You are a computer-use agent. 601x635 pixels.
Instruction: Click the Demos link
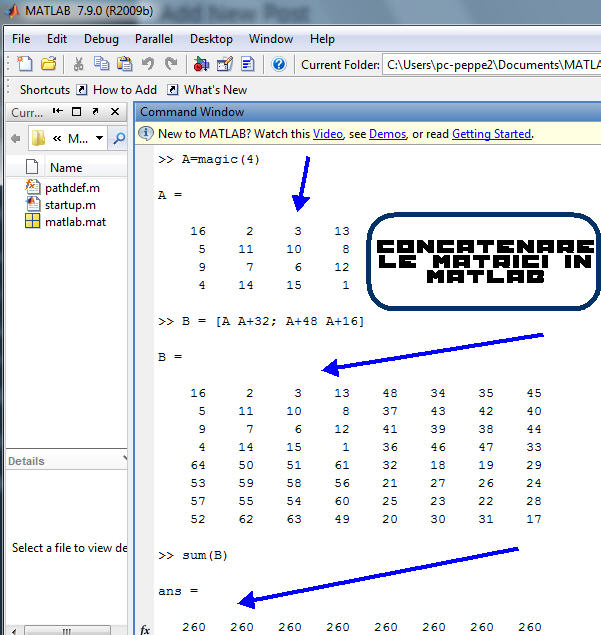[387, 134]
